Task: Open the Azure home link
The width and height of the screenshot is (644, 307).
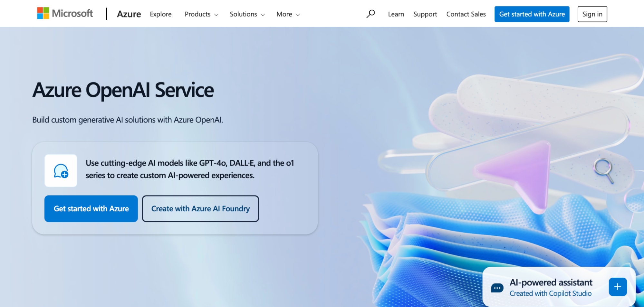Action: 129,14
